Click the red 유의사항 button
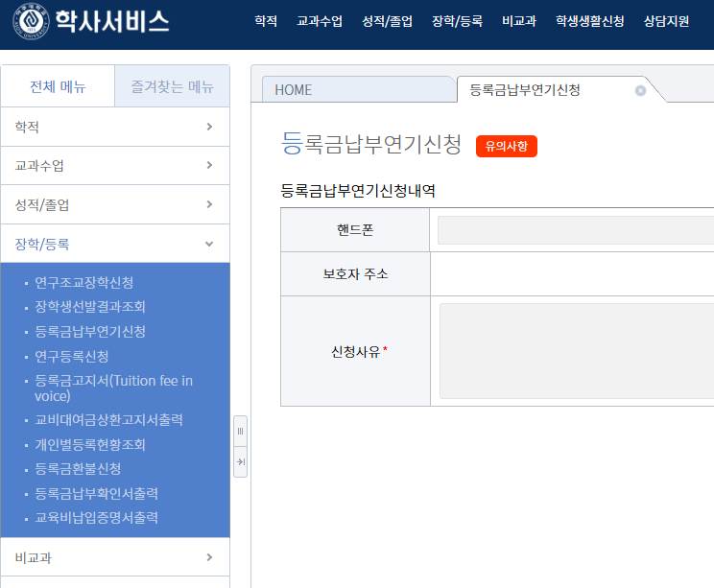Screen dimensions: 714x588 (x=506, y=146)
